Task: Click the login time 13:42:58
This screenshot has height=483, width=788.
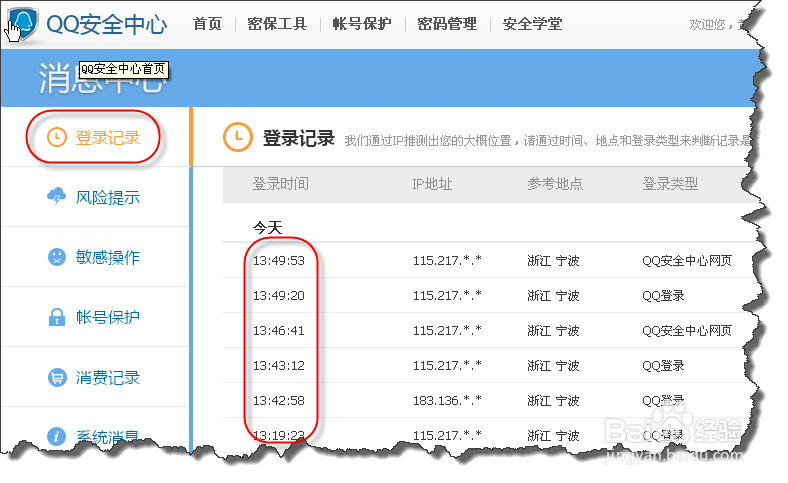Action: point(278,401)
